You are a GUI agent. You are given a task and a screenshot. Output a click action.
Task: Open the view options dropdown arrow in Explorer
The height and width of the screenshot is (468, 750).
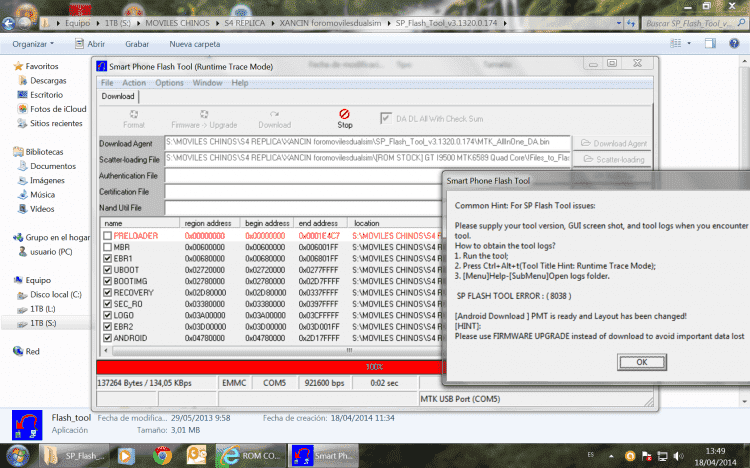(x=689, y=44)
